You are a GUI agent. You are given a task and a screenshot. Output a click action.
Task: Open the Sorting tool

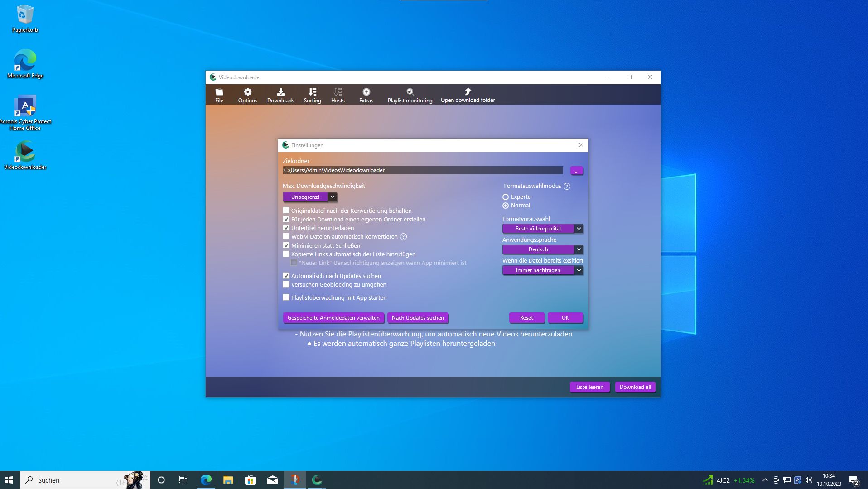pyautogui.click(x=312, y=95)
